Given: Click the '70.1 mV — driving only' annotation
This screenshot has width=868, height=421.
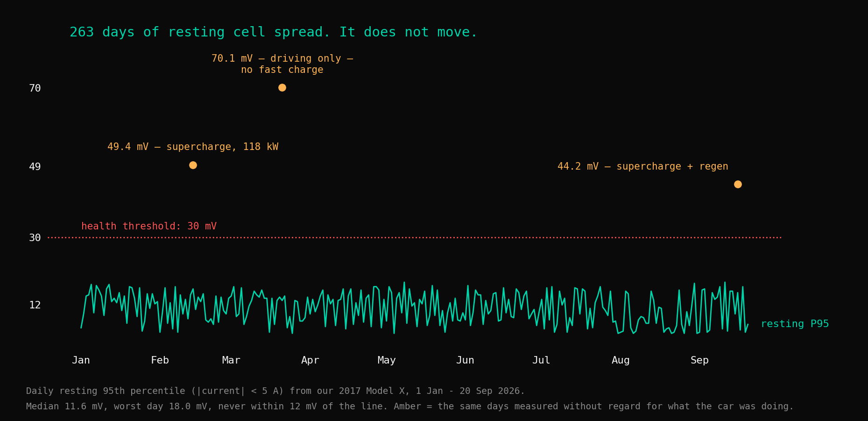Looking at the screenshot, I should (x=282, y=64).
